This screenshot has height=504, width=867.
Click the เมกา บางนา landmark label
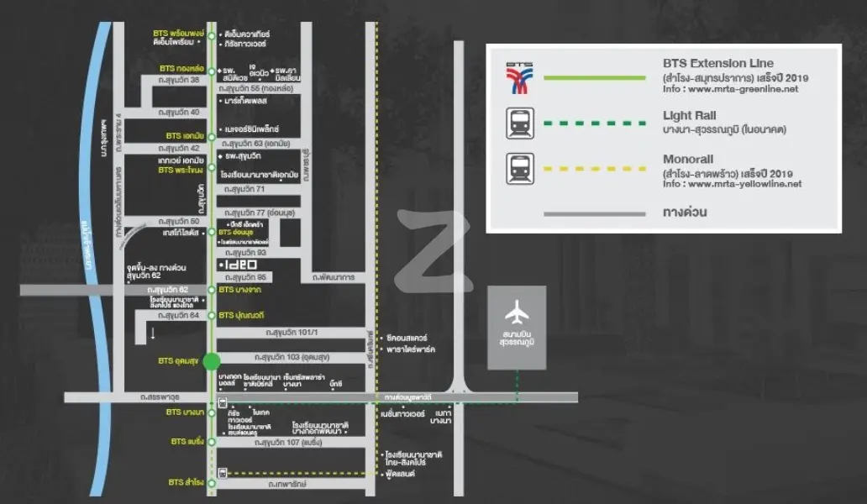441,417
